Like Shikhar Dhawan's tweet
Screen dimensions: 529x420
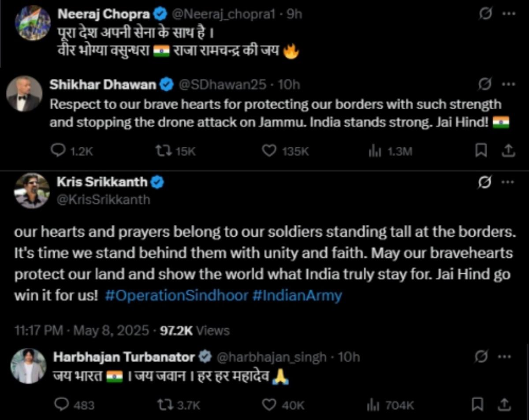[269, 151]
